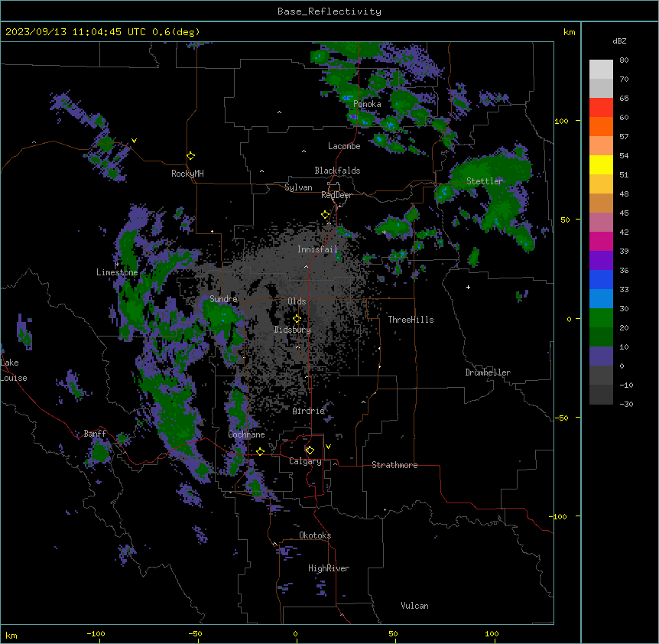Pick the slate purple 0-10 dBZ swatch
659x644 pixels.
tap(601, 356)
